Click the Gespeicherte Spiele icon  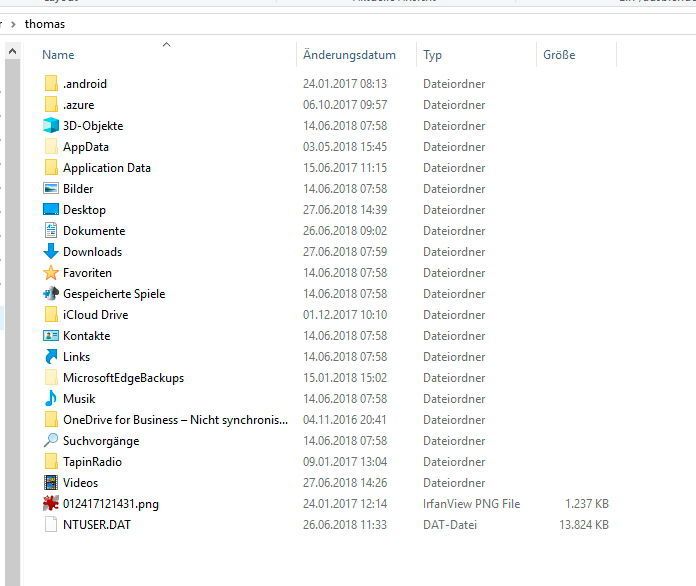point(51,293)
